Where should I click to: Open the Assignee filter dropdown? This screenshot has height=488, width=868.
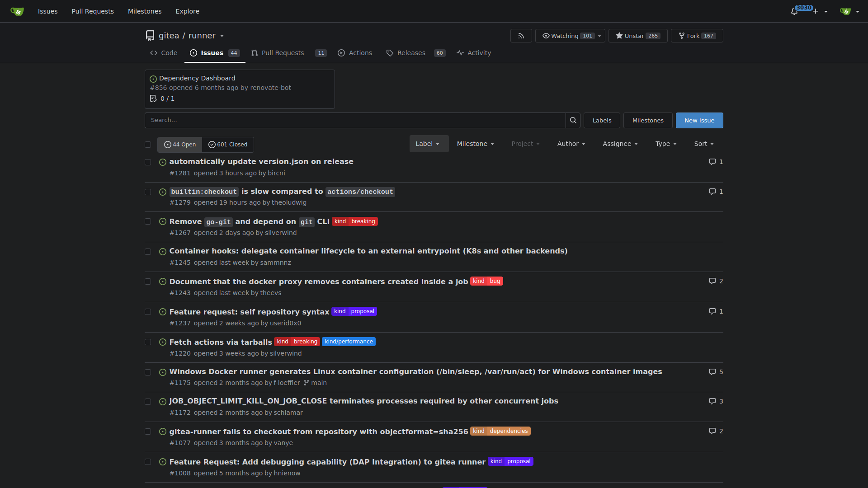click(620, 144)
